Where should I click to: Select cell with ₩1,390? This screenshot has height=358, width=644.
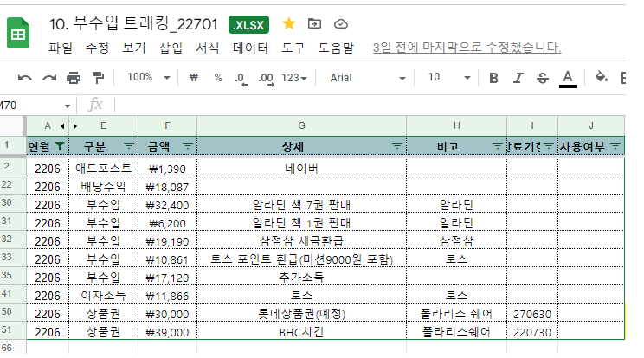[x=168, y=169]
